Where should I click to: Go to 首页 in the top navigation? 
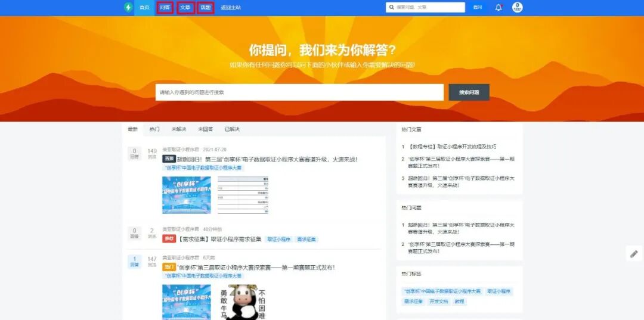144,7
